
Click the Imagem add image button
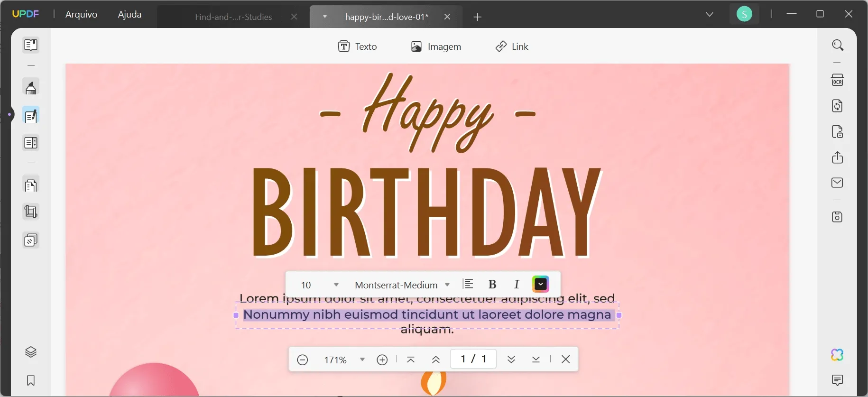pos(436,46)
